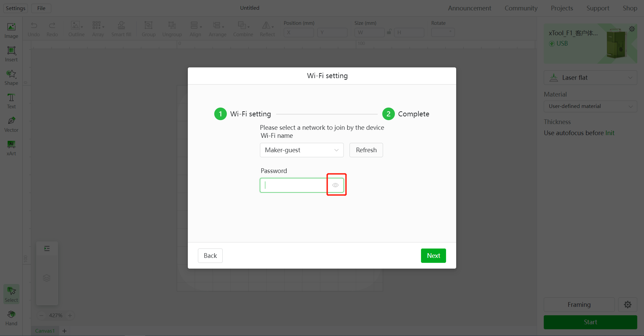Zoom in with the plus button
The height and width of the screenshot is (336, 644).
70,316
